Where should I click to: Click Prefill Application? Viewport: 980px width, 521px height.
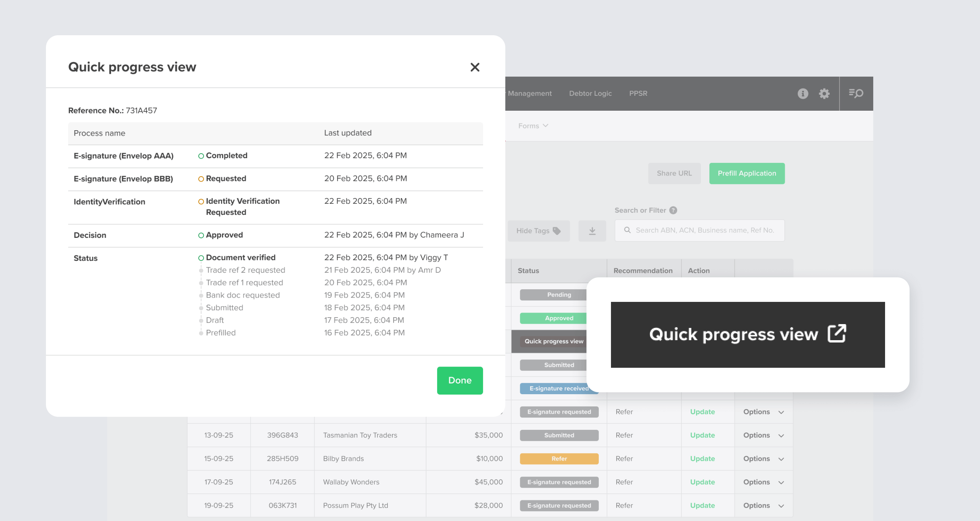746,173
